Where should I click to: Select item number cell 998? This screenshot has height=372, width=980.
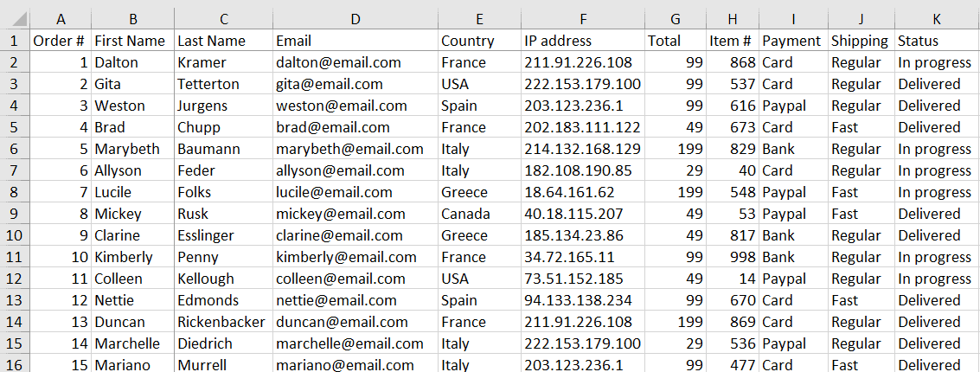coord(732,257)
